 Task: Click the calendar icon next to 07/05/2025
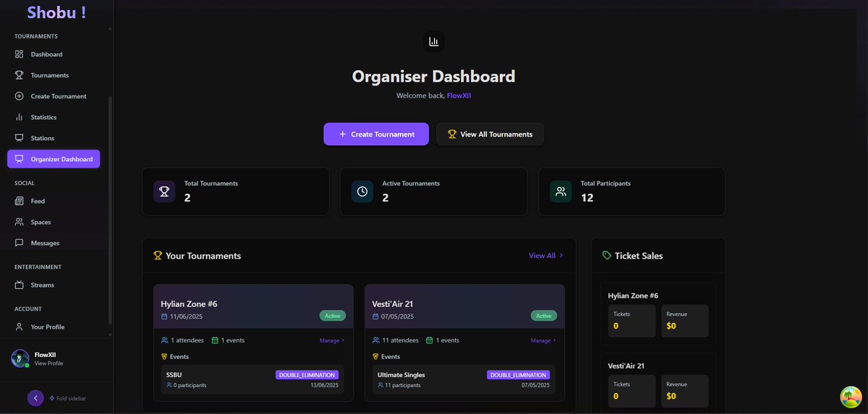[x=375, y=316]
